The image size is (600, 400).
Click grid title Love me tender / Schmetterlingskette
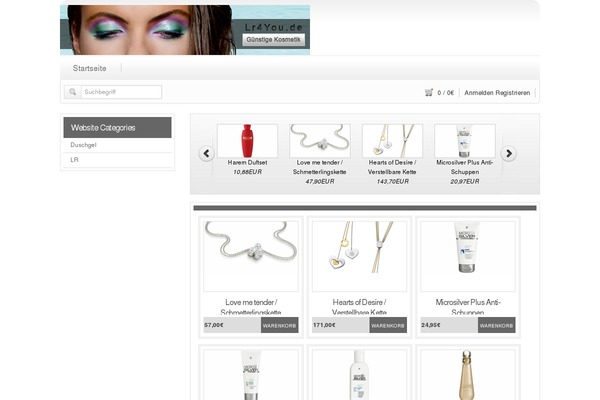pyautogui.click(x=251, y=307)
